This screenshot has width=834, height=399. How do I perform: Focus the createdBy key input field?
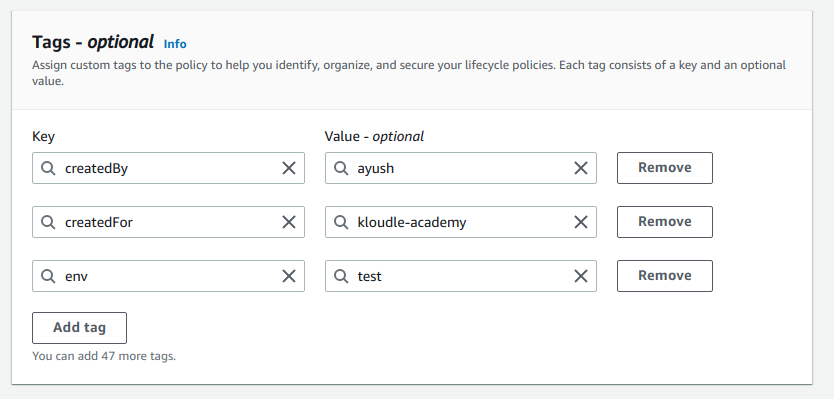[169, 168]
